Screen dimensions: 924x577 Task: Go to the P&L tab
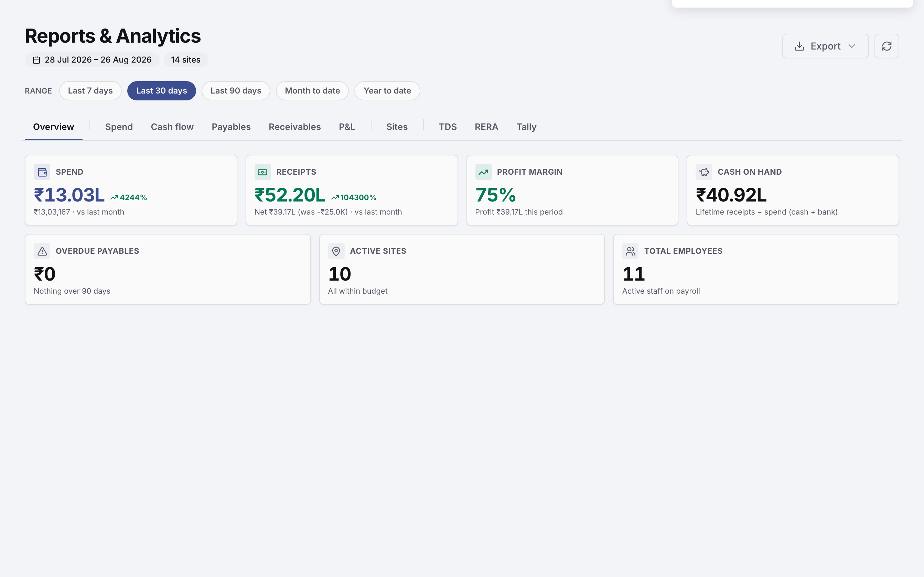pos(347,127)
